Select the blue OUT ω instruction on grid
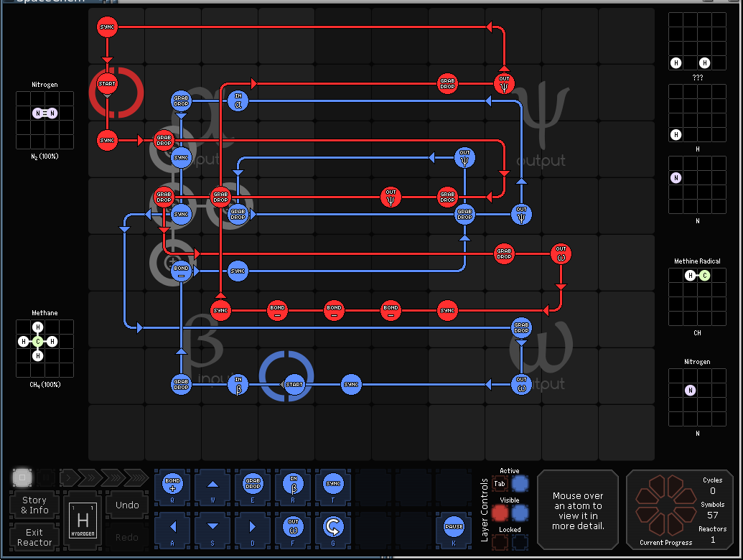Viewport: 743px width, 560px height. (x=521, y=384)
